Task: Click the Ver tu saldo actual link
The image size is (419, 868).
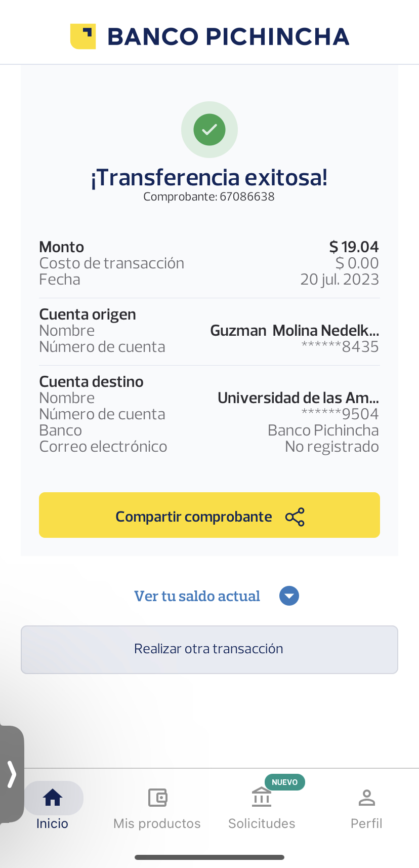Action: [x=197, y=596]
